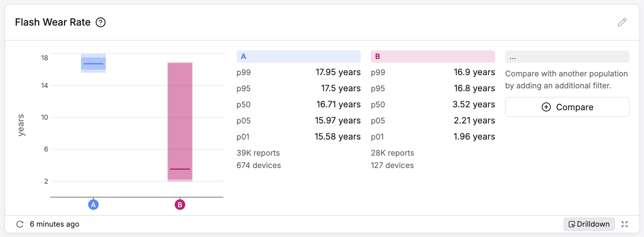
Task: Click the 674 devices count
Action: 259,166
